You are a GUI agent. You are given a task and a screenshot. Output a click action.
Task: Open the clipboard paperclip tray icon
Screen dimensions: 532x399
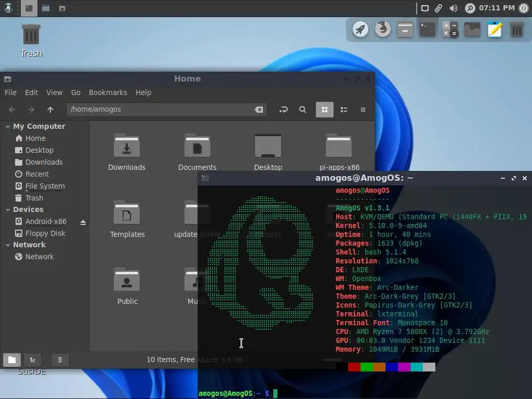[x=438, y=8]
